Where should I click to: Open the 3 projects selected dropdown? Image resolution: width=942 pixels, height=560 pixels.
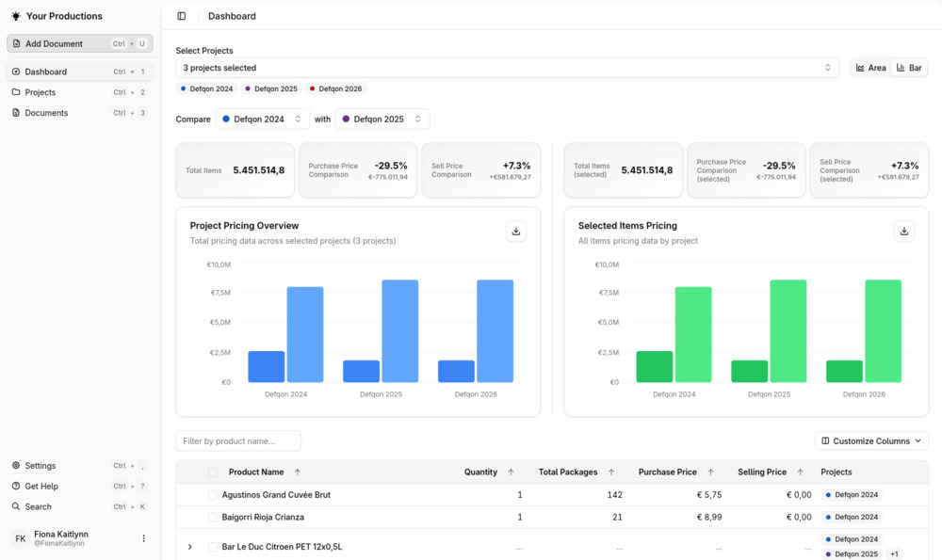(507, 68)
